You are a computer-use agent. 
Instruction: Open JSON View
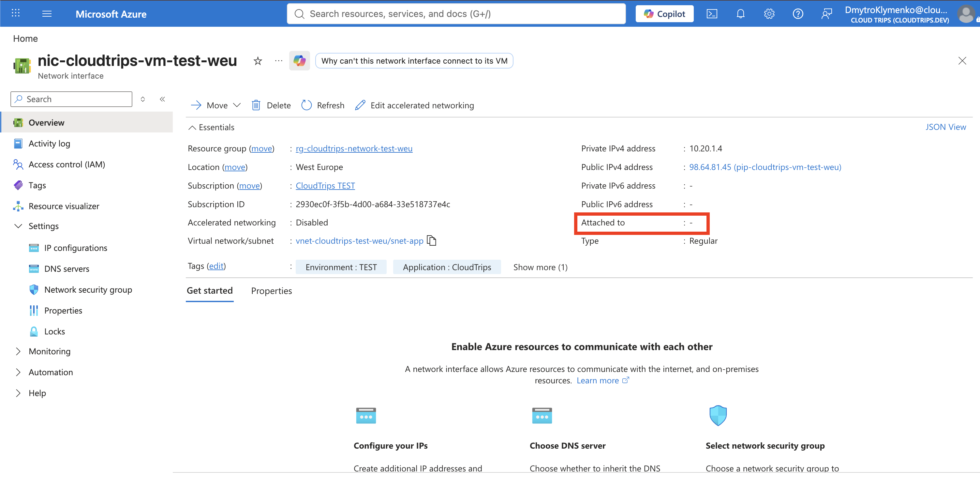pos(945,127)
